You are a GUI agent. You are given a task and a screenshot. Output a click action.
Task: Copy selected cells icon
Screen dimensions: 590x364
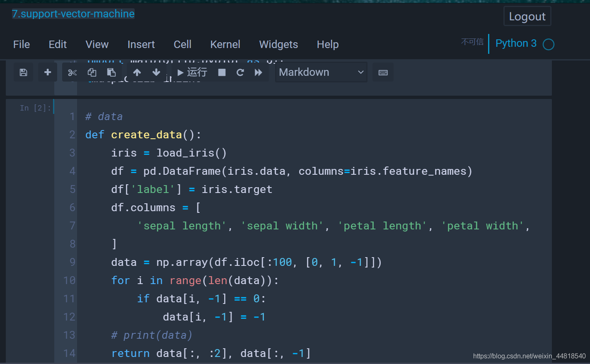(x=92, y=72)
